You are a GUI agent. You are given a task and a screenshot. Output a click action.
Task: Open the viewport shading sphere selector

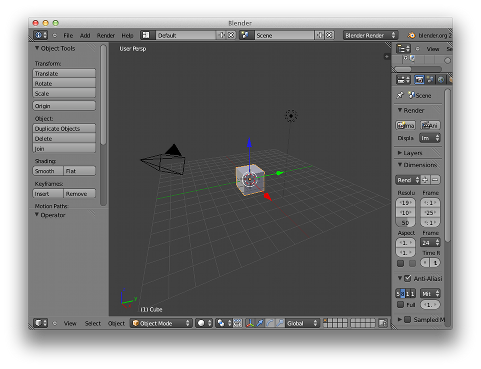tap(204, 323)
